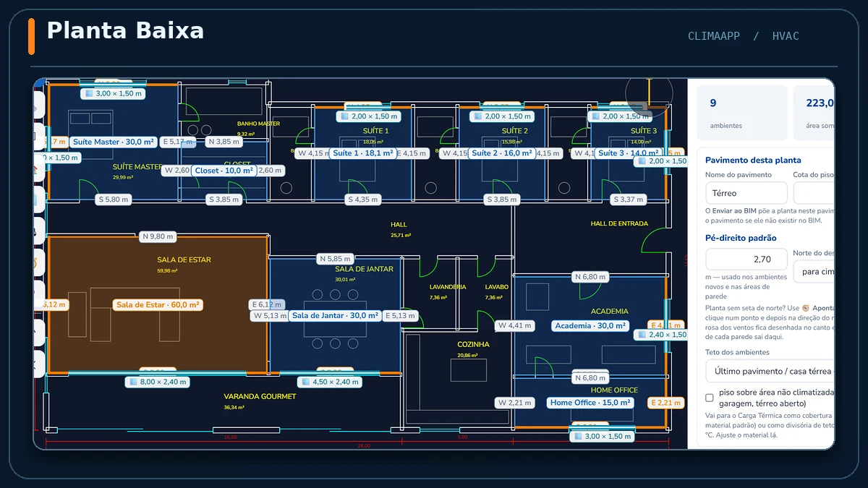Click the VARANDA GOURMET drawing label
This screenshot has height=488, width=868.
coord(260,396)
